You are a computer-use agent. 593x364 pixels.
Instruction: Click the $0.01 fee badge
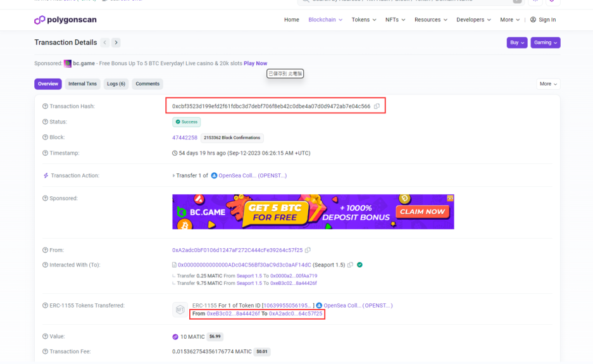(x=262, y=351)
